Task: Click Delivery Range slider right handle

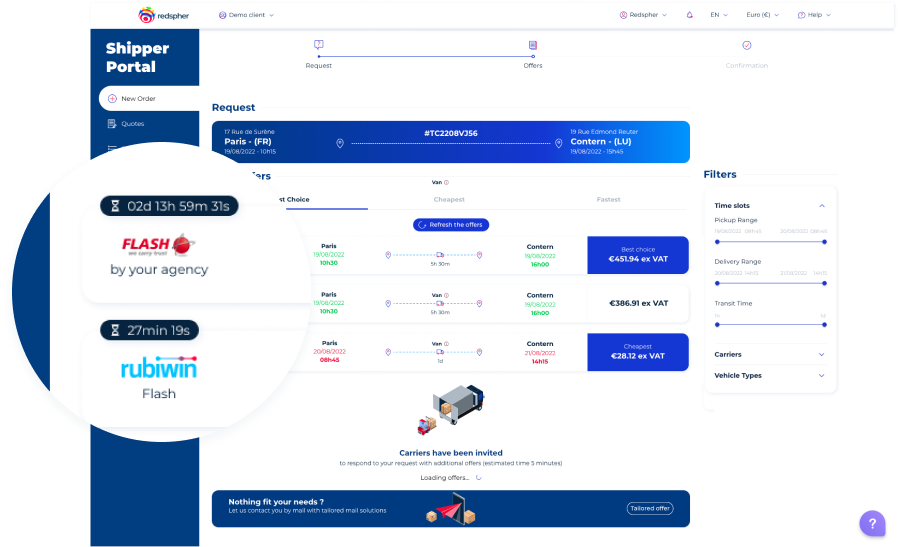Action: point(824,283)
